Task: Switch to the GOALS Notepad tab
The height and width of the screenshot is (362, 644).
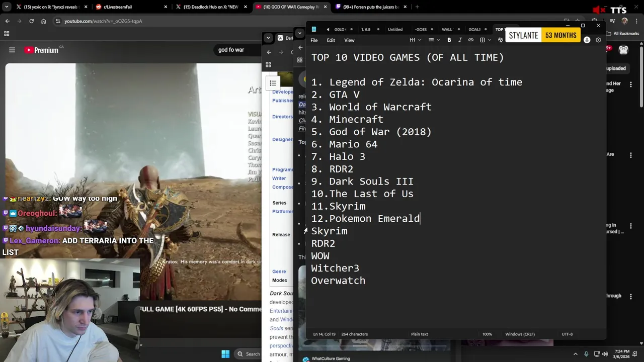Action: [x=474, y=29]
